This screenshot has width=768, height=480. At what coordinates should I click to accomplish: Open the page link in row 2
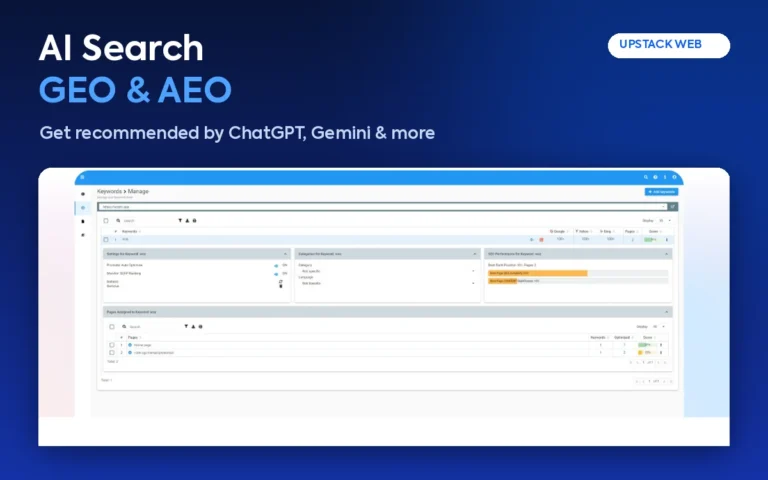153,352
